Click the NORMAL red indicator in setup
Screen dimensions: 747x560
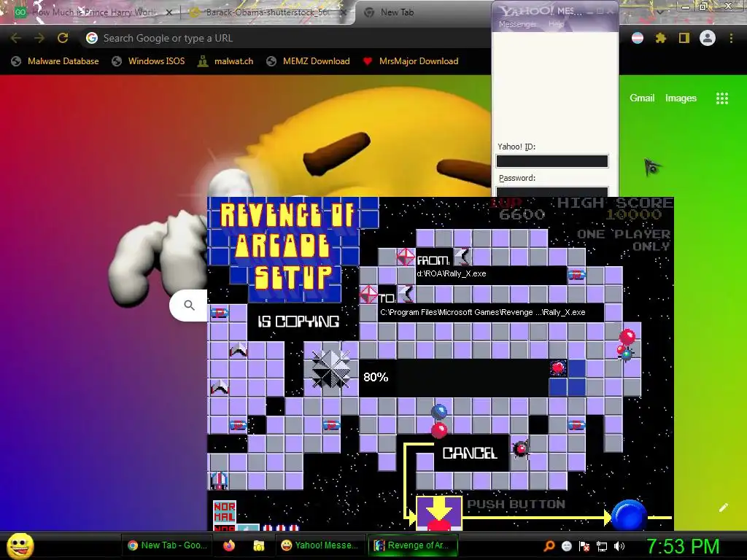point(225,512)
